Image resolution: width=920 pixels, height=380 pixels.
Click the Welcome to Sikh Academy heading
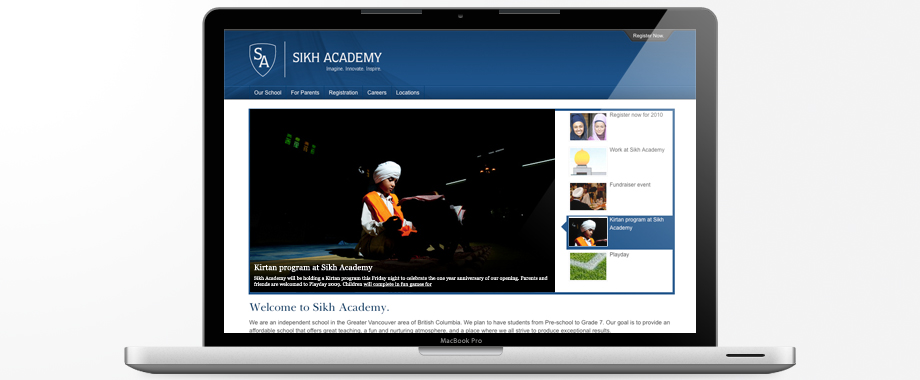coord(319,307)
